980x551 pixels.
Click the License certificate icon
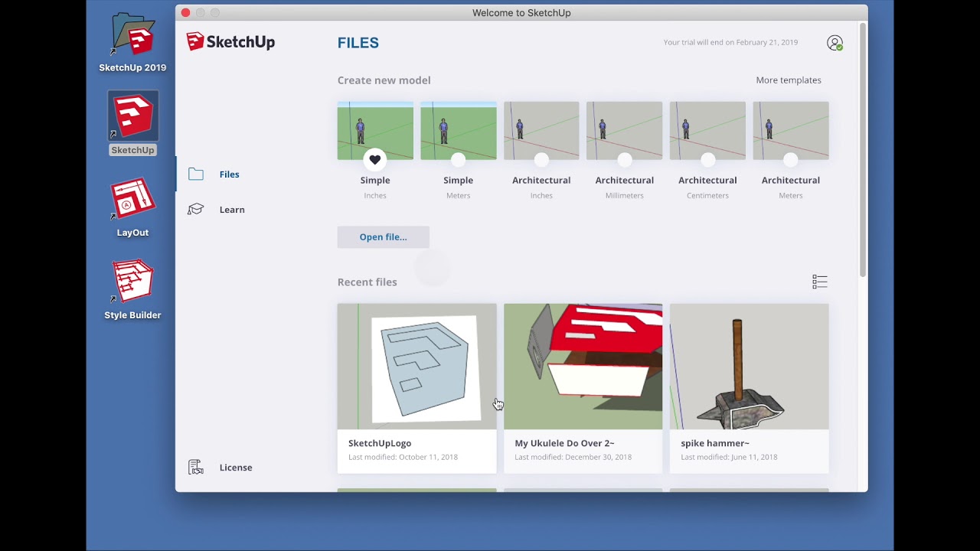196,468
